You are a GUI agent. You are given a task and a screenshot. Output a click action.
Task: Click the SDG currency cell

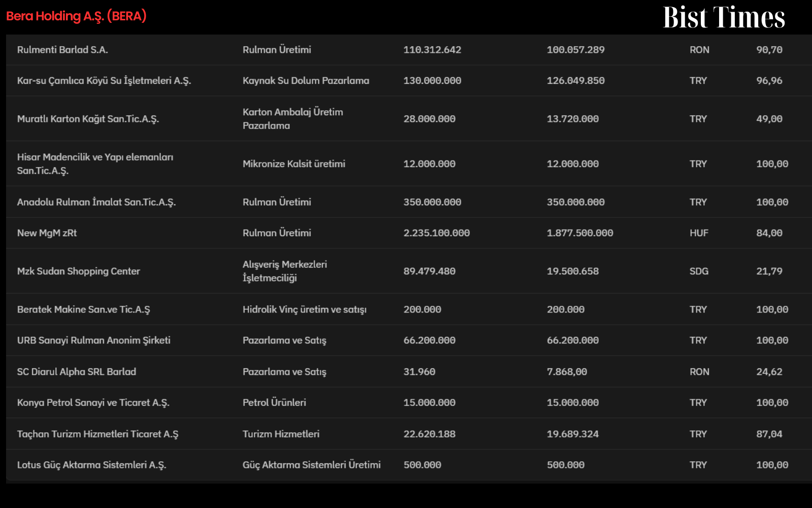tap(699, 271)
